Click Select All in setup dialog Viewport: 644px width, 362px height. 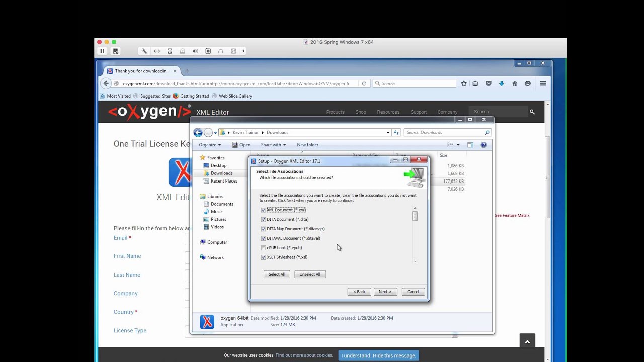click(x=277, y=274)
